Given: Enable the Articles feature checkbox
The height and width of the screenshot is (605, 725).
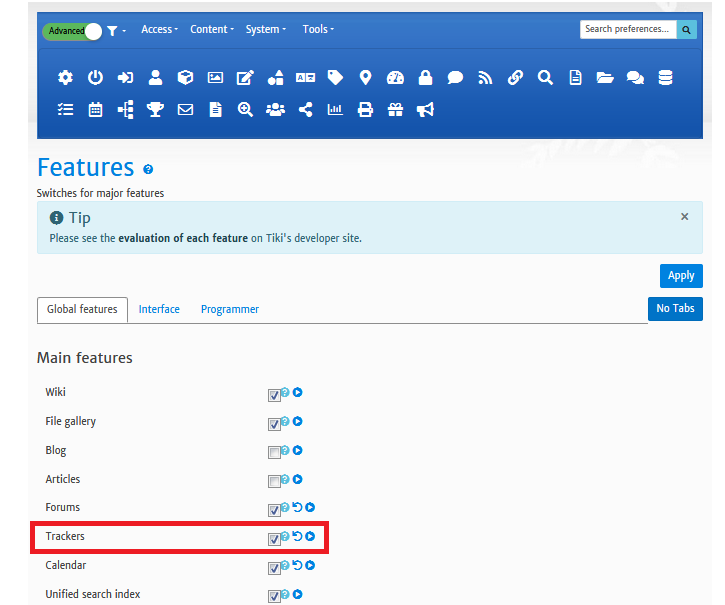Looking at the screenshot, I should point(274,481).
